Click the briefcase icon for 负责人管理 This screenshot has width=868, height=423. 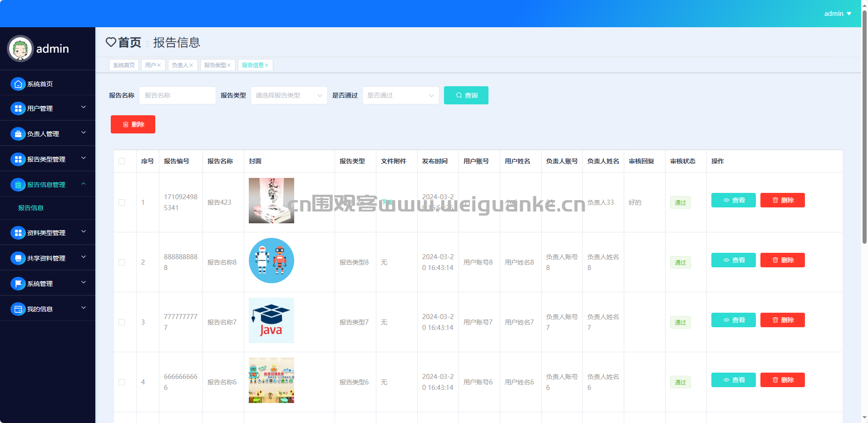18,134
